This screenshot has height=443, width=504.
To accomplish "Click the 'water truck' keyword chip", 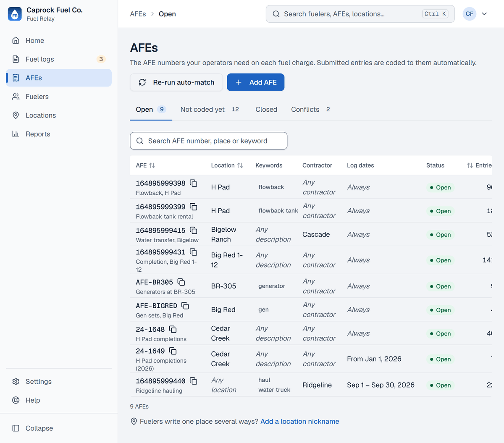I will (274, 390).
